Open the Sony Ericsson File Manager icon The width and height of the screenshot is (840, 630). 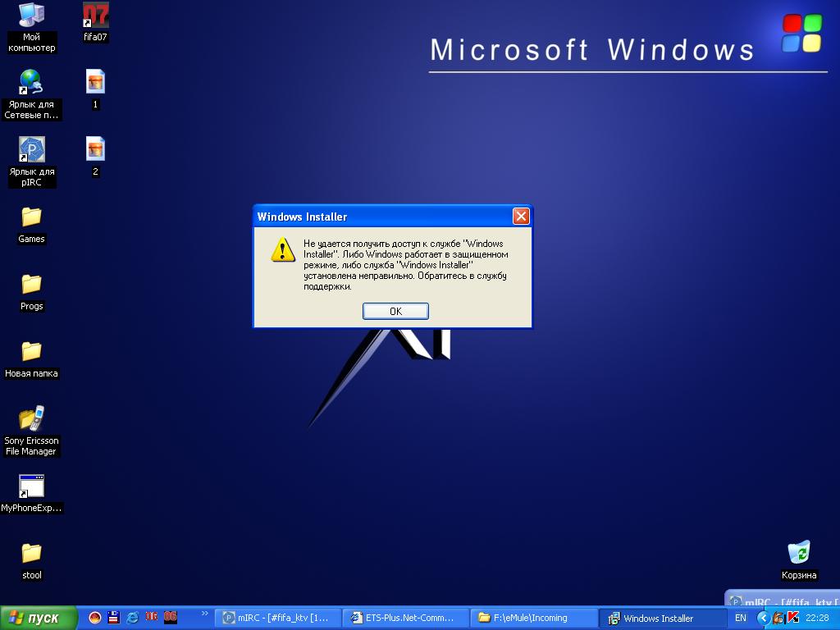coord(31,419)
